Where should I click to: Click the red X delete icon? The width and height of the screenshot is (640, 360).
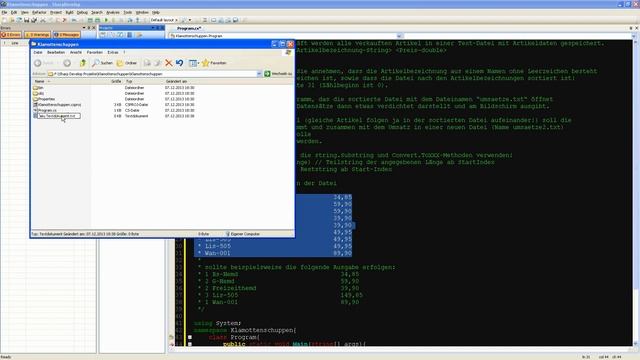(x=169, y=63)
